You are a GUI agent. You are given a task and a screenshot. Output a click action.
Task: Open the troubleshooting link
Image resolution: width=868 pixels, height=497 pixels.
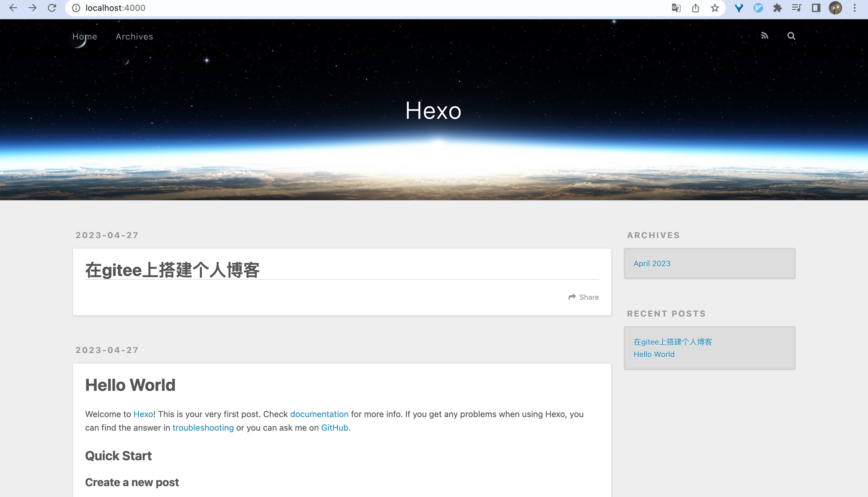[203, 428]
